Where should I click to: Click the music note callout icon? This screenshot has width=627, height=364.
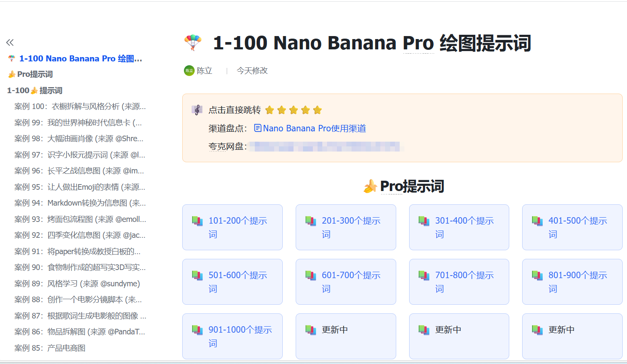point(197,110)
